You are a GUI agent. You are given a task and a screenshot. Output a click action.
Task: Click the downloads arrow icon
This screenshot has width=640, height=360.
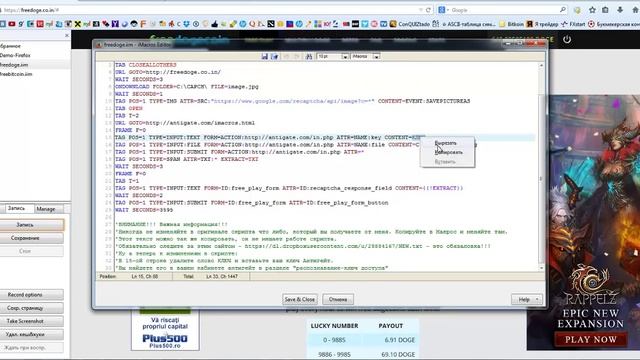620,10
